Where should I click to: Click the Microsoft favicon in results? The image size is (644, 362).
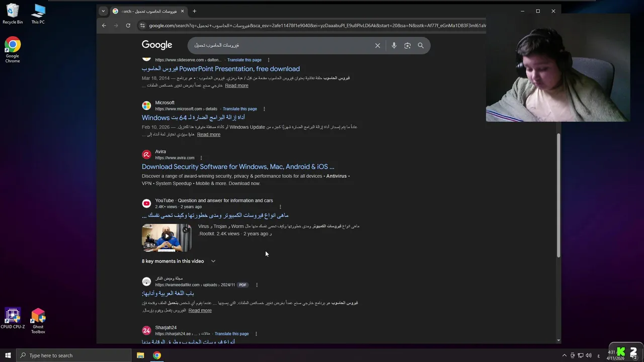146,106
